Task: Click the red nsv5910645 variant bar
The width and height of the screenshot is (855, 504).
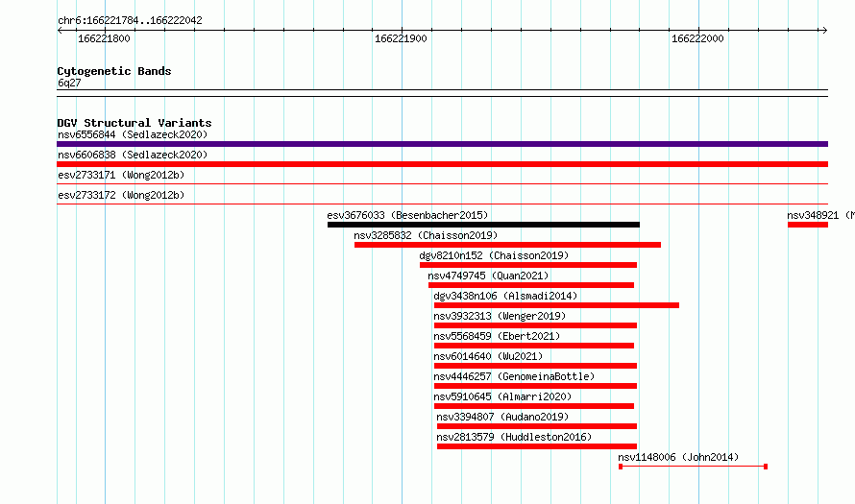Action: pos(534,406)
